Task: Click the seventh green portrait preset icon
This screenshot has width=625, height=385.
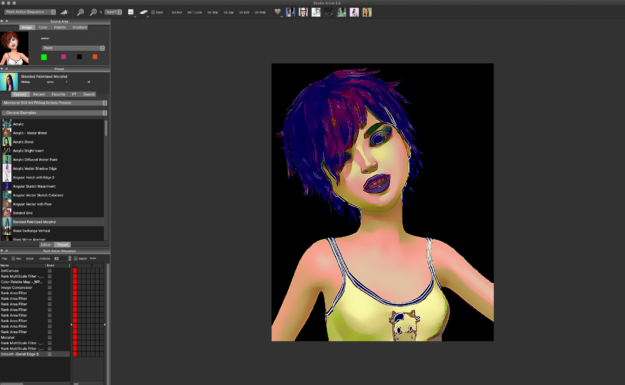Action: click(x=367, y=12)
